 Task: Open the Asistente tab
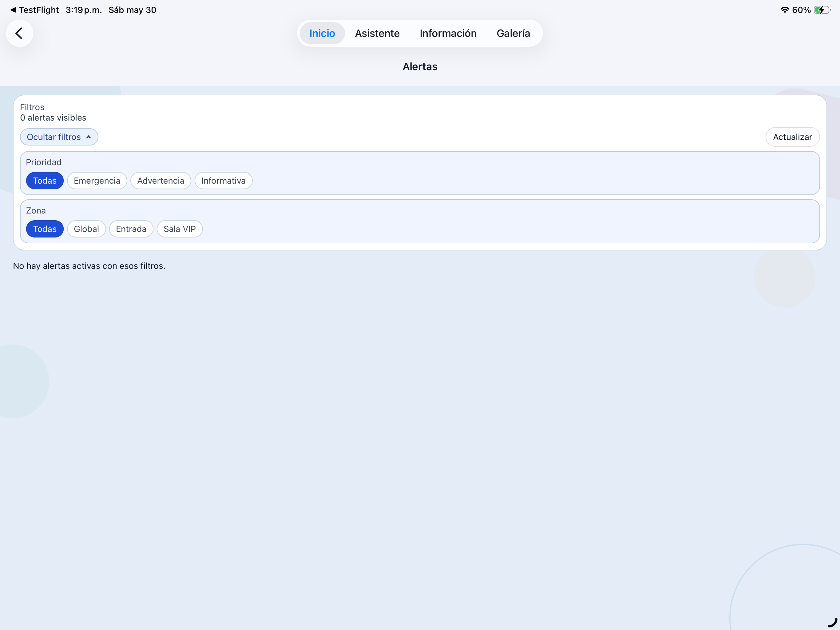377,34
